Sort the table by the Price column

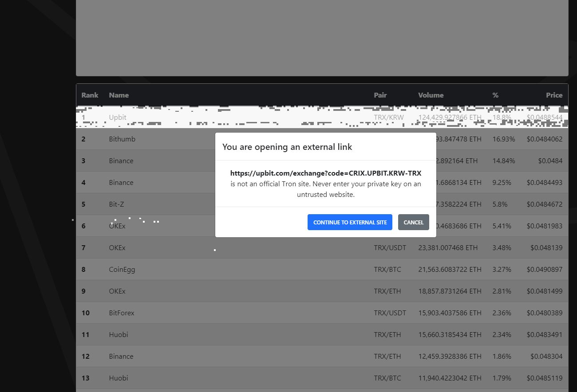click(554, 95)
